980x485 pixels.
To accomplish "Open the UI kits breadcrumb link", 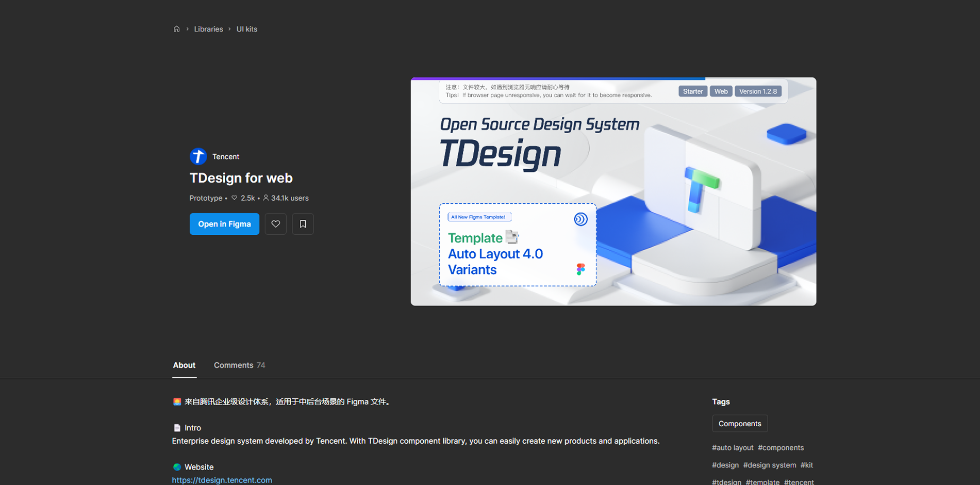I will pyautogui.click(x=247, y=29).
